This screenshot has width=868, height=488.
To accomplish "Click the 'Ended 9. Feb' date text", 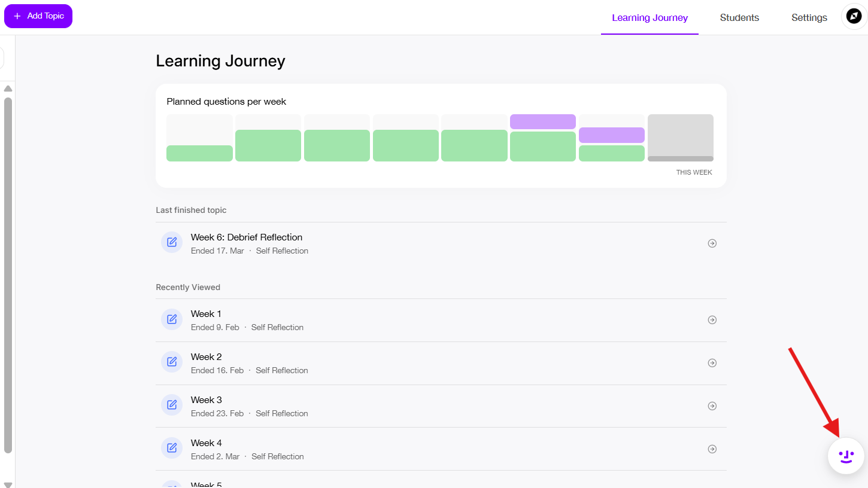I will pos(215,328).
